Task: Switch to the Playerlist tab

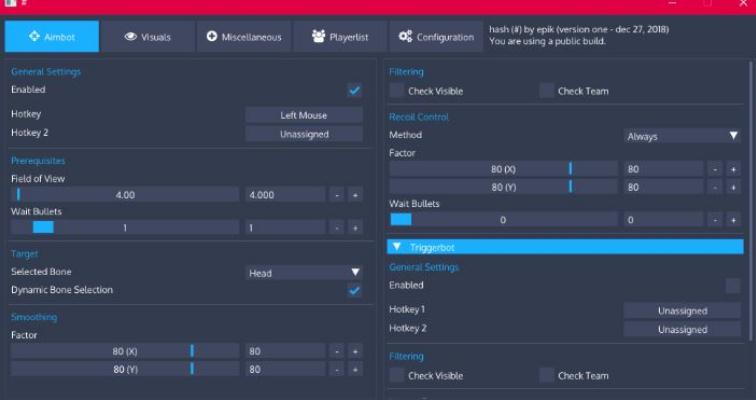Action: 340,37
